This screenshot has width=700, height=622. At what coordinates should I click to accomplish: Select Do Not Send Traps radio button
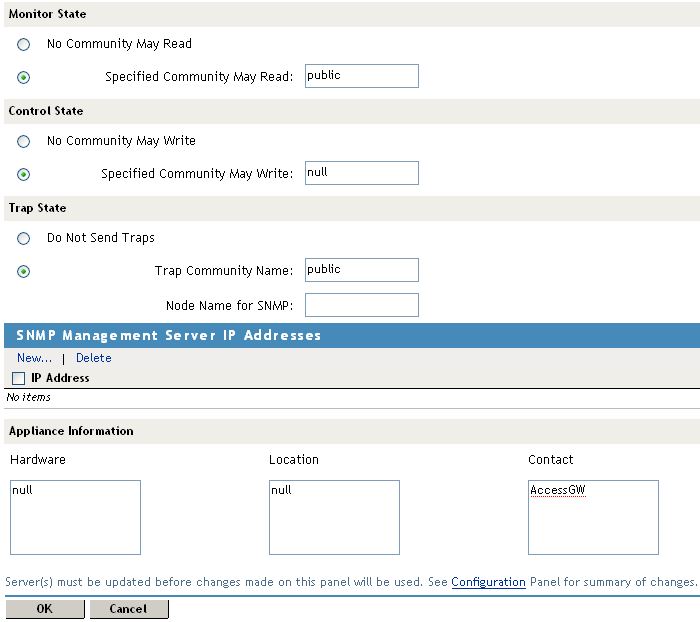[x=23, y=238]
